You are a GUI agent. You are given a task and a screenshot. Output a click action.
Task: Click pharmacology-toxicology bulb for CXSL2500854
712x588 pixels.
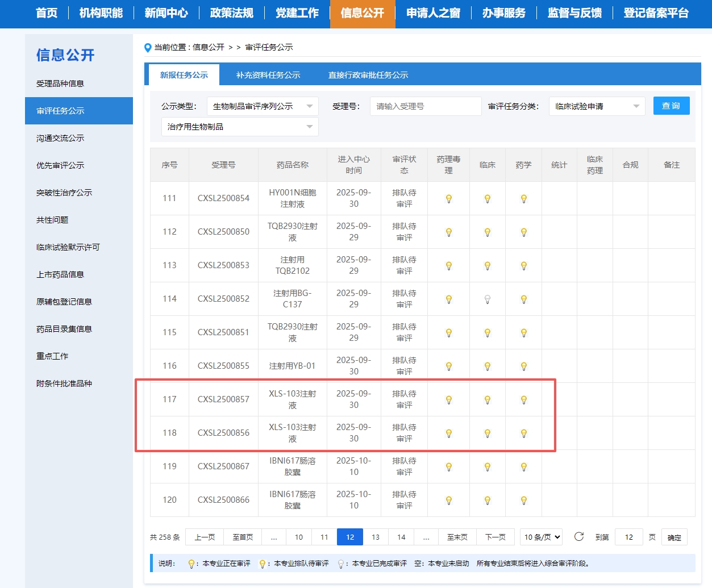click(x=448, y=199)
